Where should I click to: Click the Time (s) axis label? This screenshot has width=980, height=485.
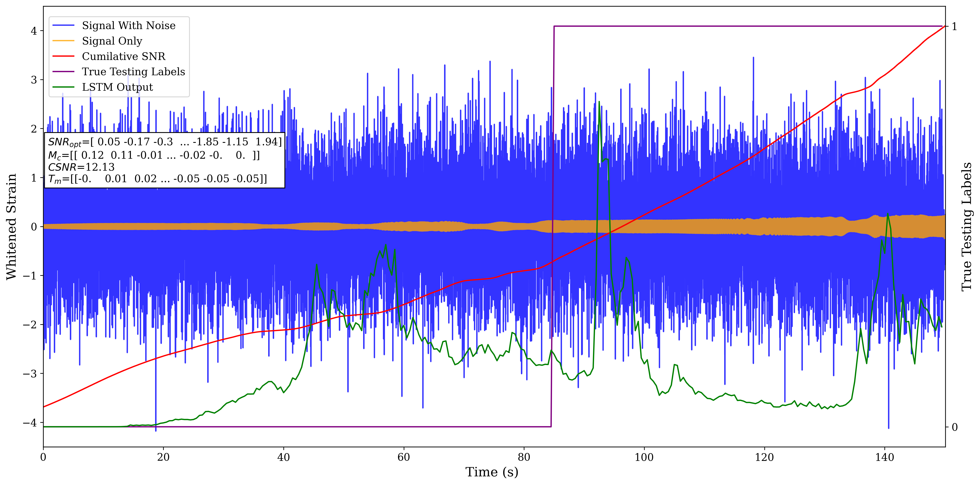pyautogui.click(x=491, y=472)
